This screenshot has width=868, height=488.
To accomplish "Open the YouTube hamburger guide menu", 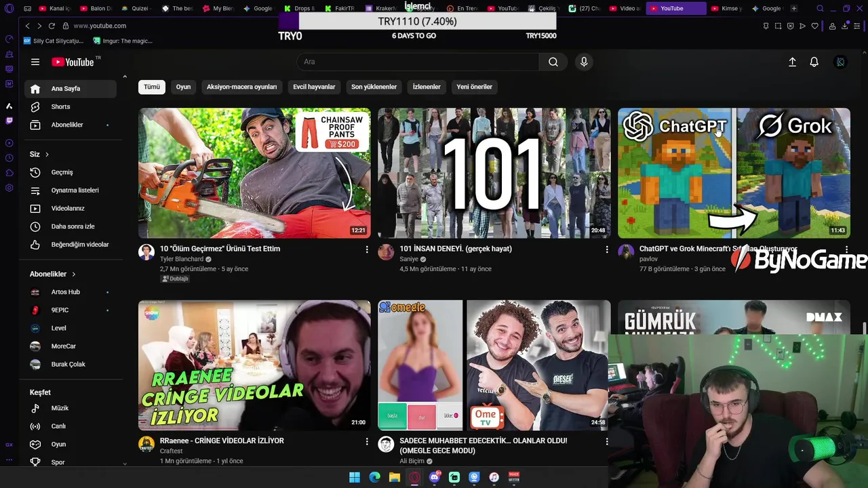I will [x=35, y=62].
